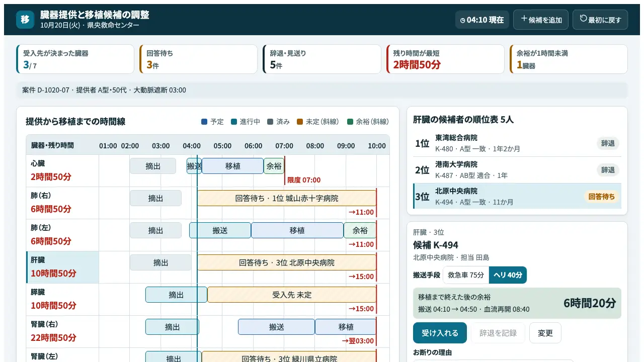Click 受け入れる button
Image resolution: width=644 pixels, height=362 pixels.
440,333
